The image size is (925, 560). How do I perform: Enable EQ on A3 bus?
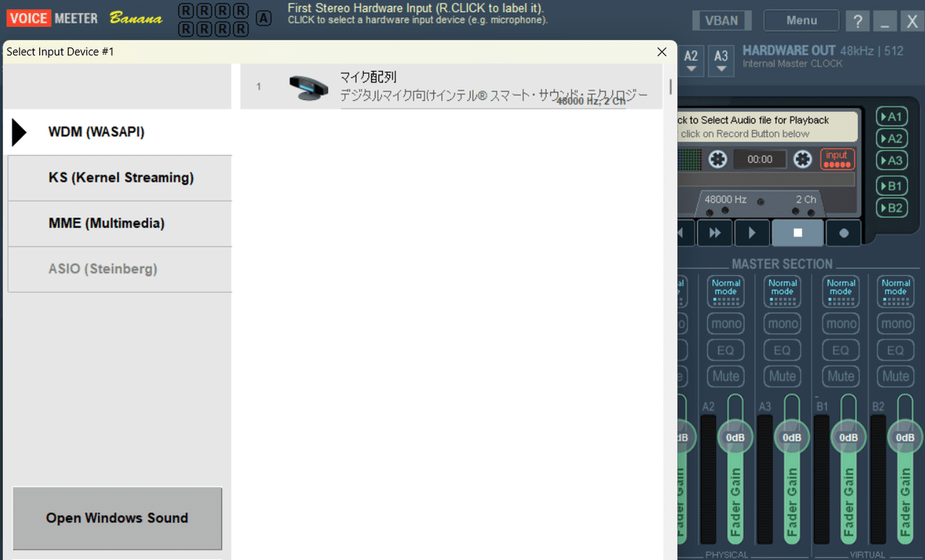[x=782, y=350]
